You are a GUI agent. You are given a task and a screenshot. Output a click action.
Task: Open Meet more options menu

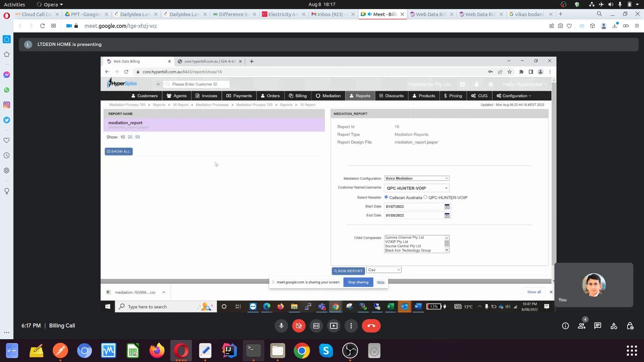click(x=351, y=326)
